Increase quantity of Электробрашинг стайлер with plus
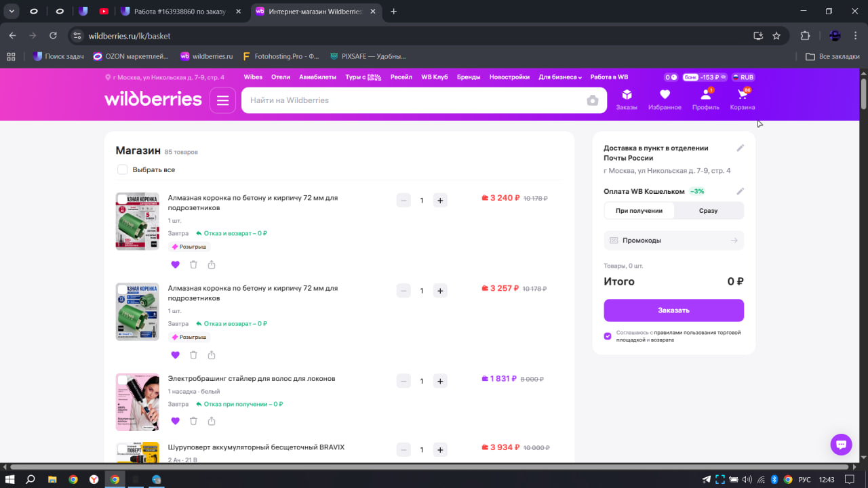Screen dimensions: 868x488 point(440,381)
